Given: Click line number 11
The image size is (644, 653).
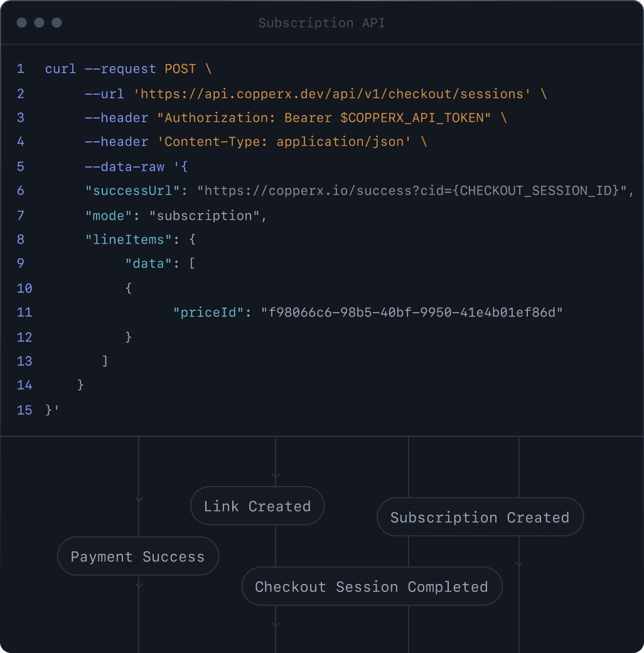Looking at the screenshot, I should click(x=24, y=312).
